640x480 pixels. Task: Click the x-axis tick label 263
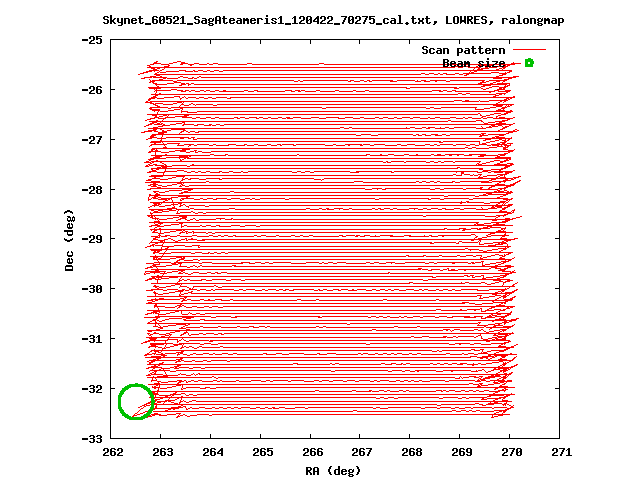[163, 452]
